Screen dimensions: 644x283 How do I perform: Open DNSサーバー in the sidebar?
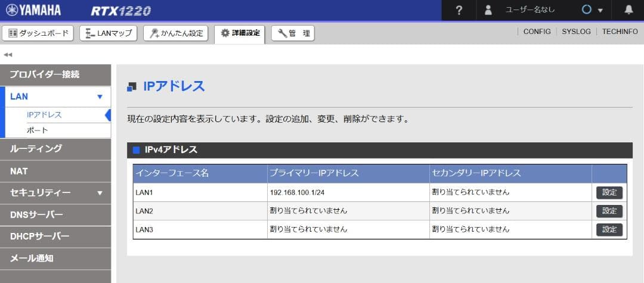[55, 215]
